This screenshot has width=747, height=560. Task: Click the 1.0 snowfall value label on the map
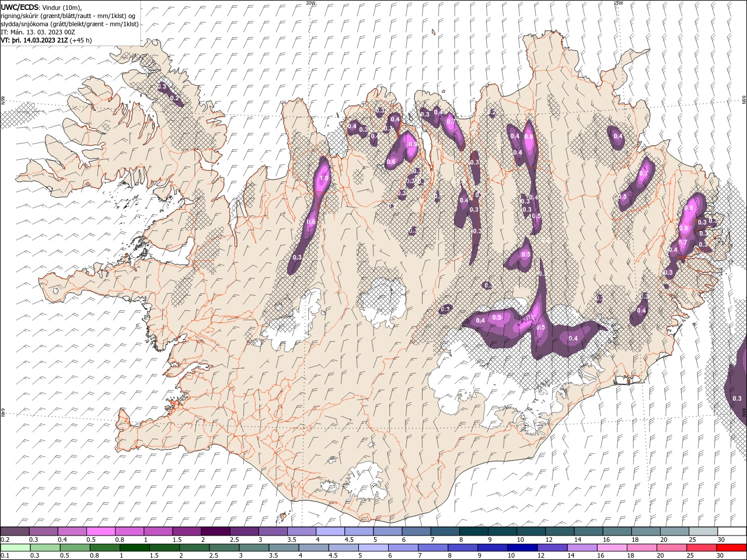pos(324,179)
